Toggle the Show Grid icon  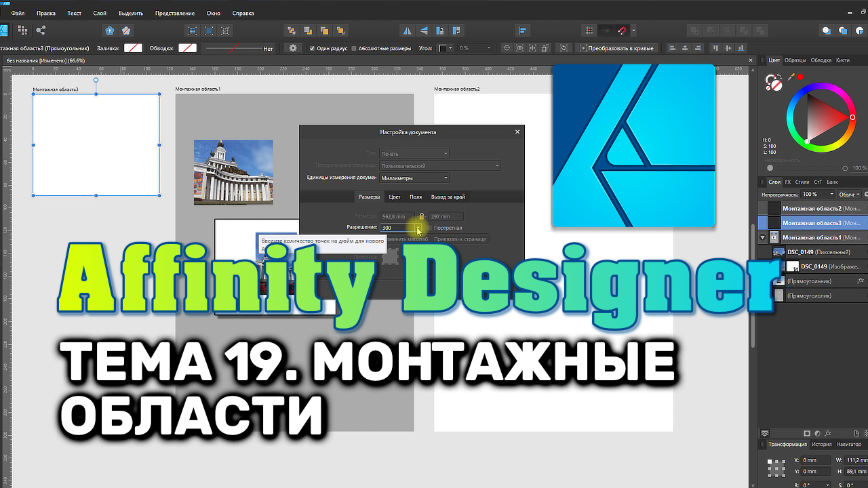click(x=589, y=30)
